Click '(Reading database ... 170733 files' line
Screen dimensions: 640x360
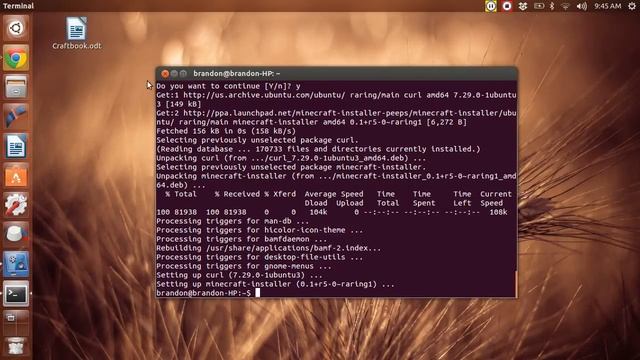318,149
